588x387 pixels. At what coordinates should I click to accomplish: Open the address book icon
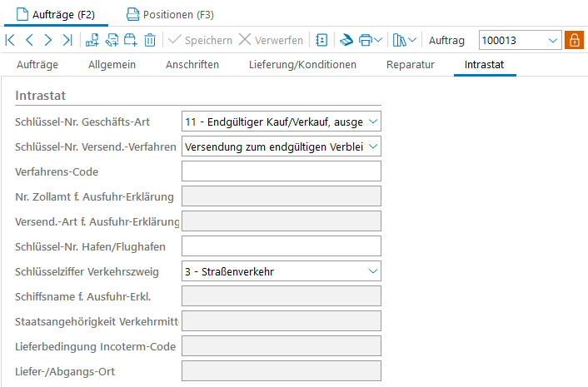pos(321,40)
